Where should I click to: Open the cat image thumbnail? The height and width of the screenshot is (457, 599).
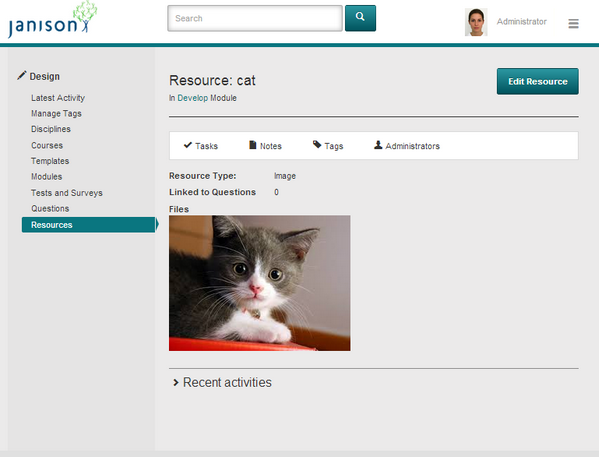(259, 283)
